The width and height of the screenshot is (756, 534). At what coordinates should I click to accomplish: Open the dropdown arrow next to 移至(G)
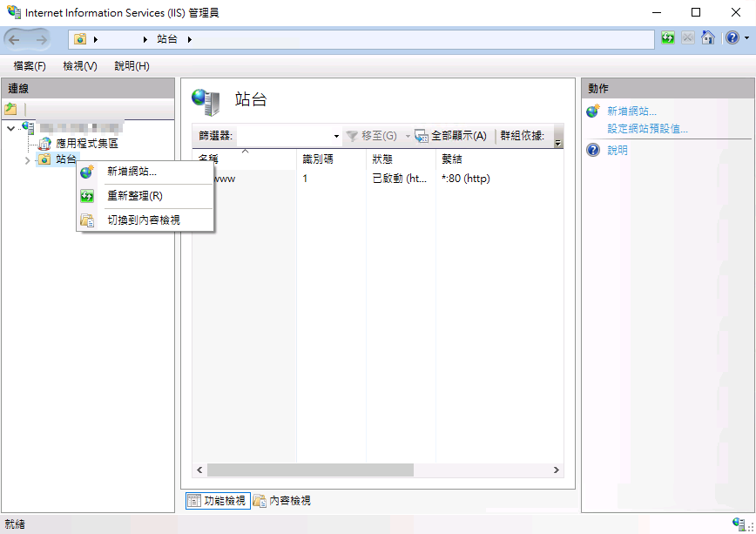tap(408, 136)
